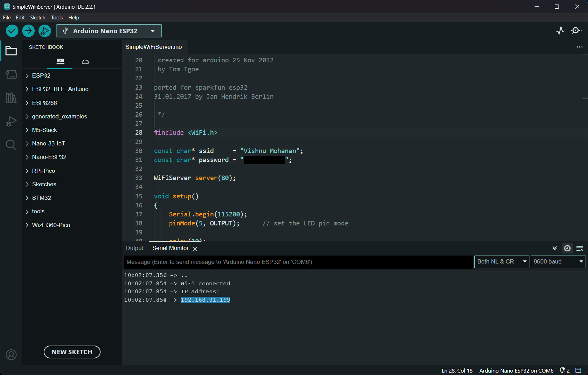The height and width of the screenshot is (375, 588).
Task: Click the serial message input field
Action: coord(299,262)
